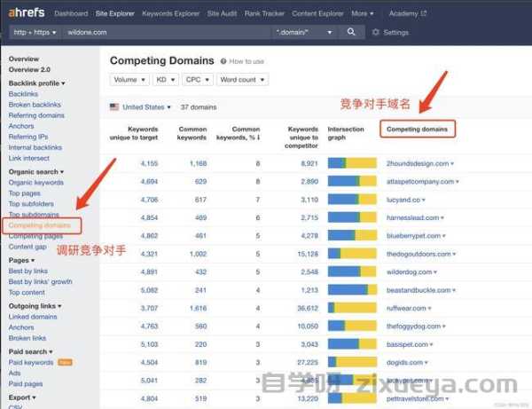Click unique to target value 4,155
The image size is (532, 409).
point(149,163)
